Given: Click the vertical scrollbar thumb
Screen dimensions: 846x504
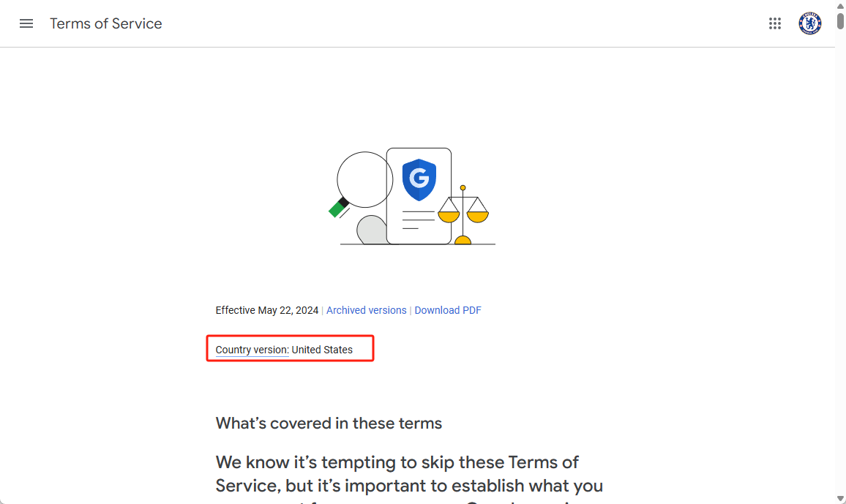Looking at the screenshot, I should click(840, 20).
